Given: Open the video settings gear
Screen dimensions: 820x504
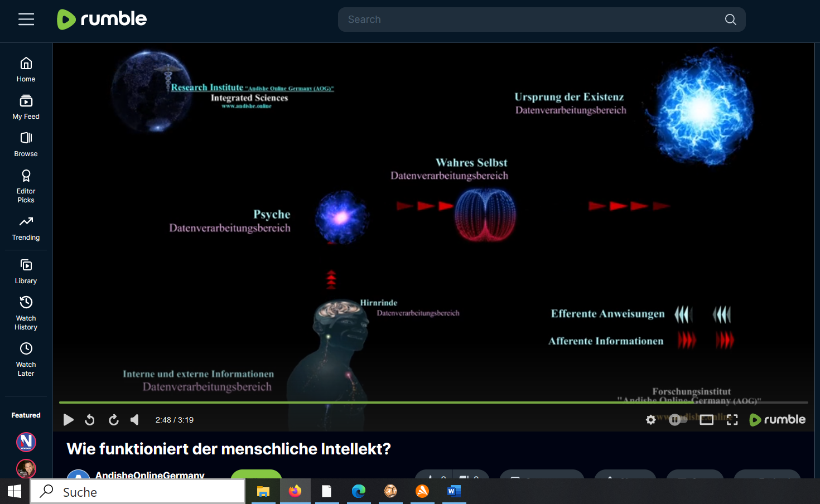Looking at the screenshot, I should tap(650, 420).
